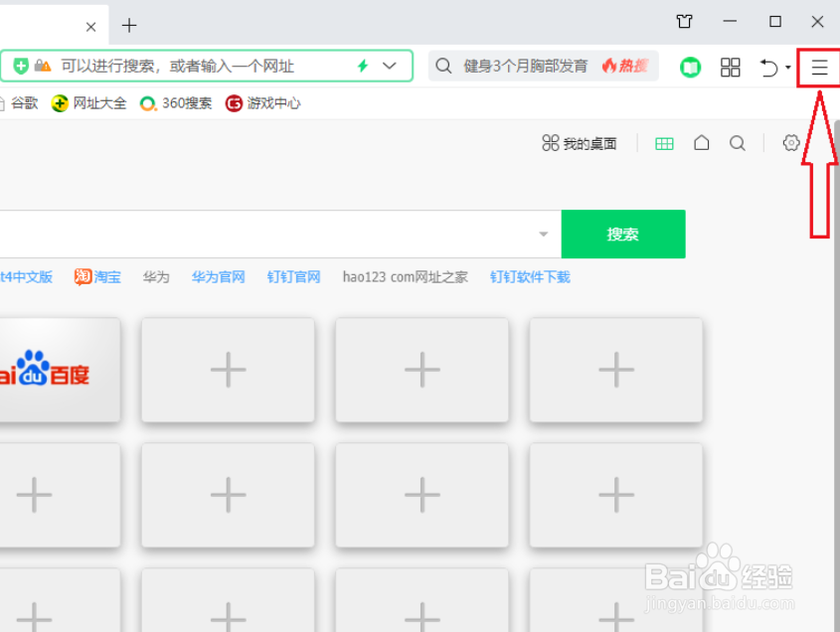
Task: Select the home icon on the start page
Action: click(x=702, y=142)
